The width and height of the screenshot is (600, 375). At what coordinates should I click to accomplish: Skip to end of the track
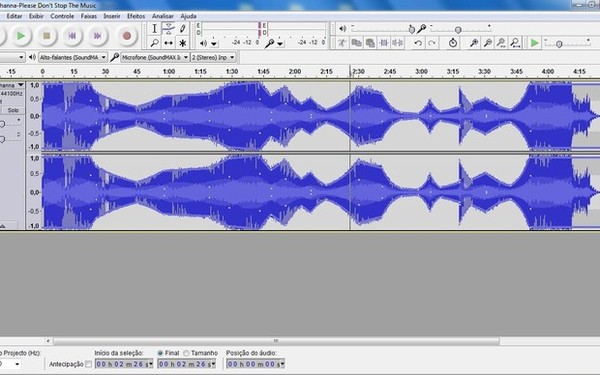97,36
